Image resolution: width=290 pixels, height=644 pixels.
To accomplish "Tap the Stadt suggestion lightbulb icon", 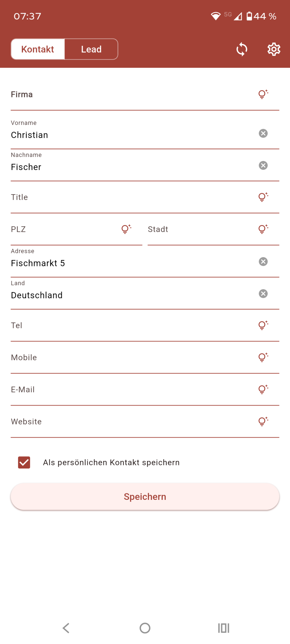I will point(263,229).
